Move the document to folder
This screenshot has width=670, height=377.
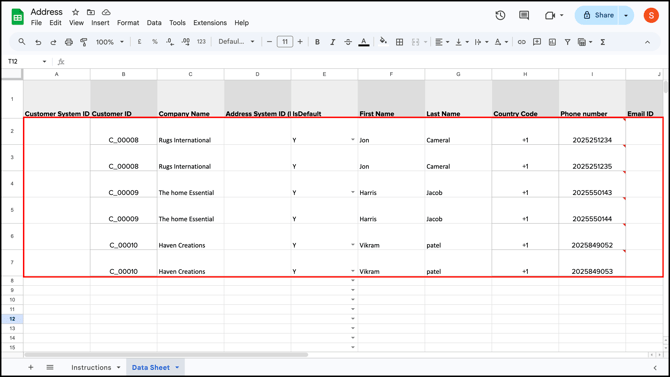point(91,12)
